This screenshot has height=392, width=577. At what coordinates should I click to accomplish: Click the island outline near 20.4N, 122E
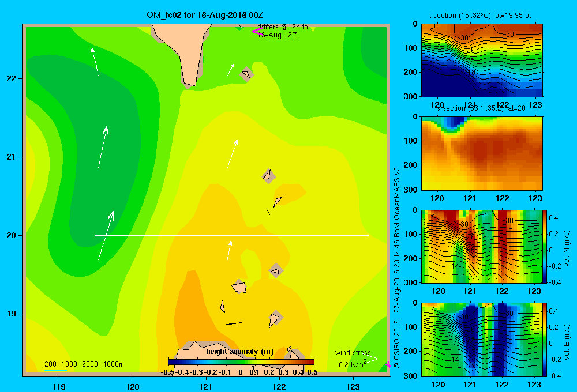277,202
